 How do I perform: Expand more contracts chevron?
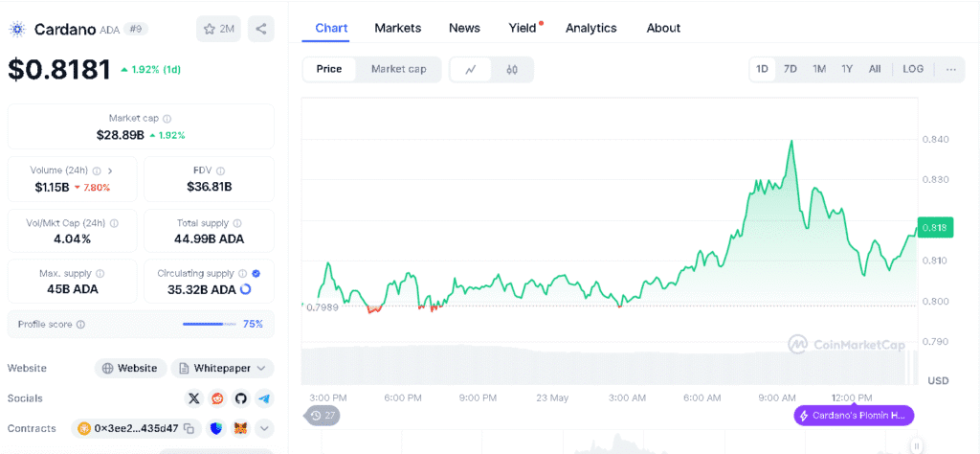[x=264, y=428]
